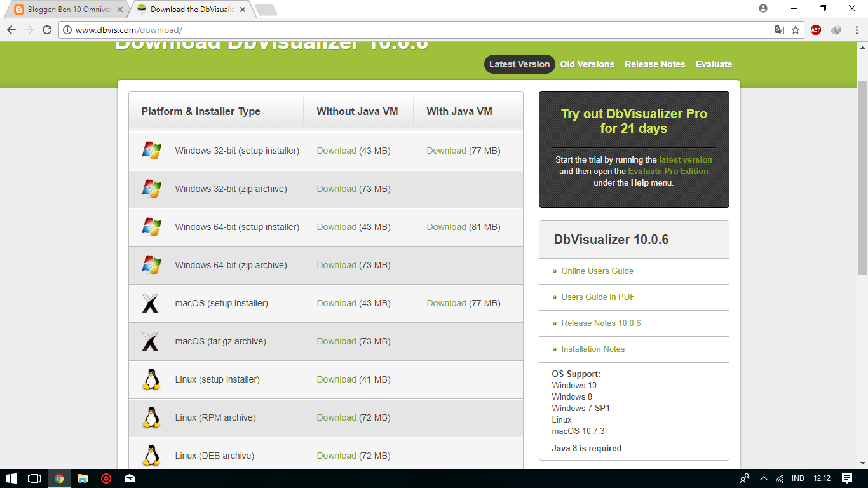Download Windows 64-bit setup installer without Java VM
The width and height of the screenshot is (868, 488).
[x=336, y=227]
